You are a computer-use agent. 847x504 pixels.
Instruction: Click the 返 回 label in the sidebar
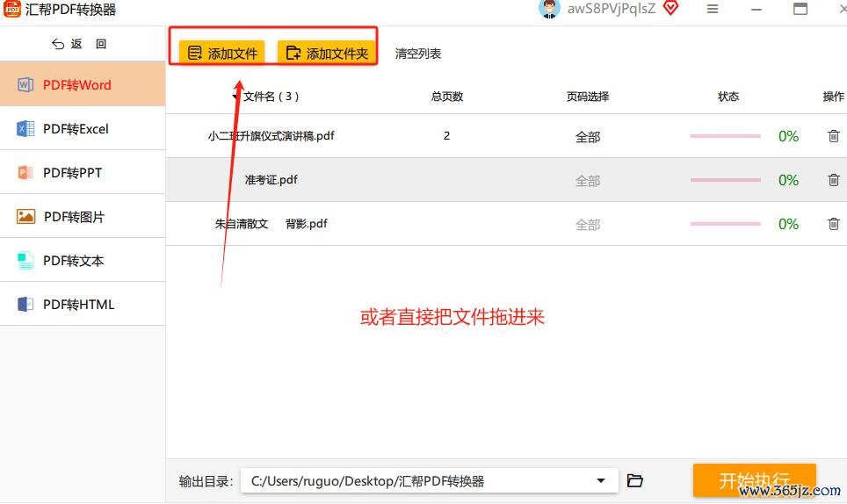[89, 44]
